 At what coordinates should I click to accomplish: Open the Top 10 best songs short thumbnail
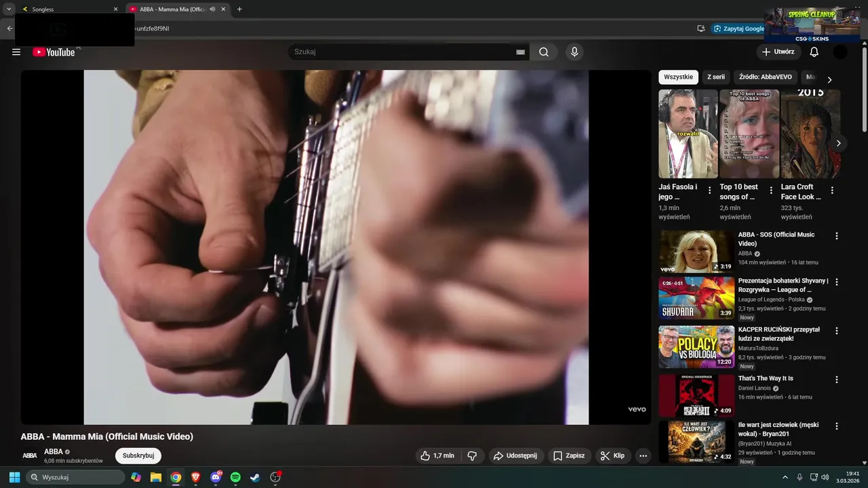click(749, 134)
